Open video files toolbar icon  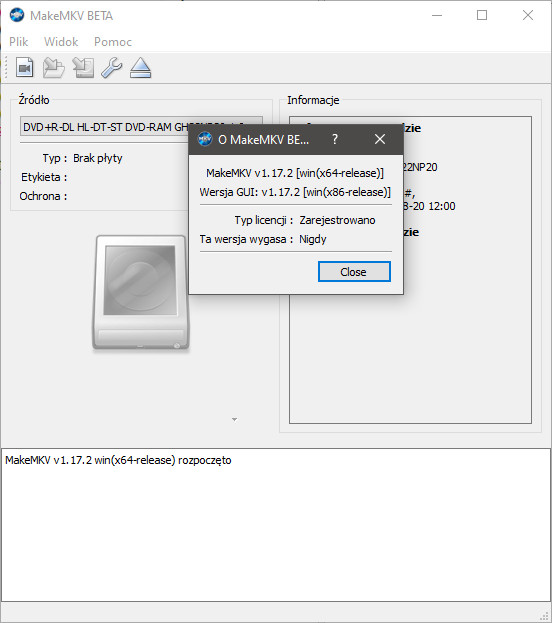coord(25,68)
